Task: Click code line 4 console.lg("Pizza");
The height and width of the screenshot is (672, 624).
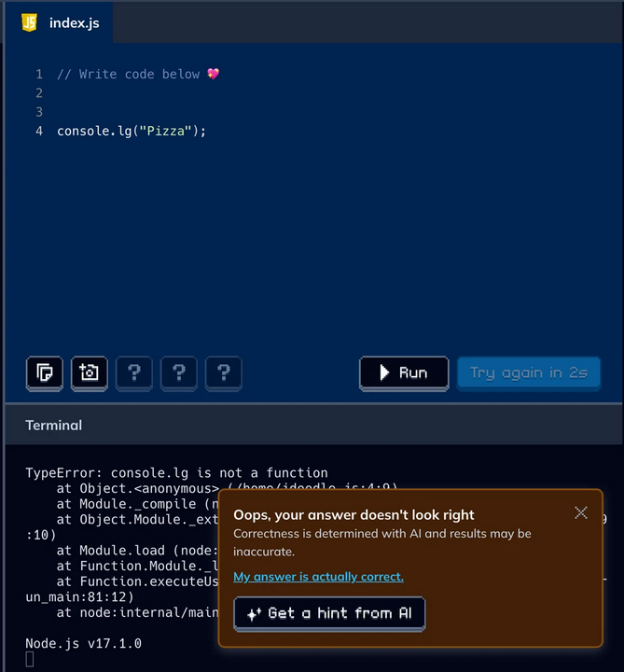Action: tap(132, 131)
